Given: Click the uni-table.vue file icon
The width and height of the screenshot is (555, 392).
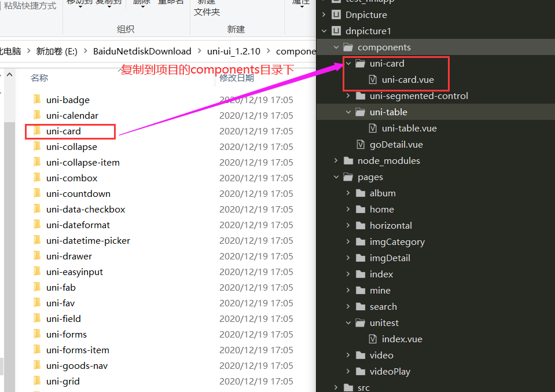Looking at the screenshot, I should click(373, 128).
